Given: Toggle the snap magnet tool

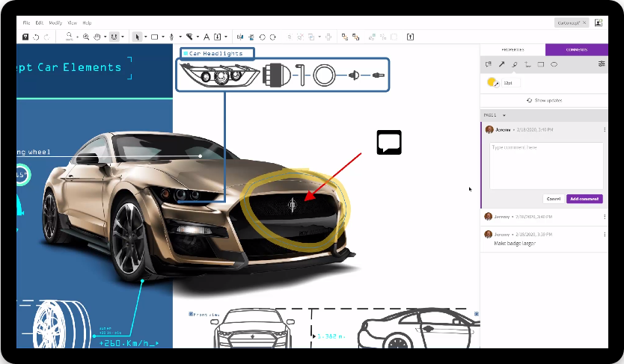Looking at the screenshot, I should (x=114, y=37).
